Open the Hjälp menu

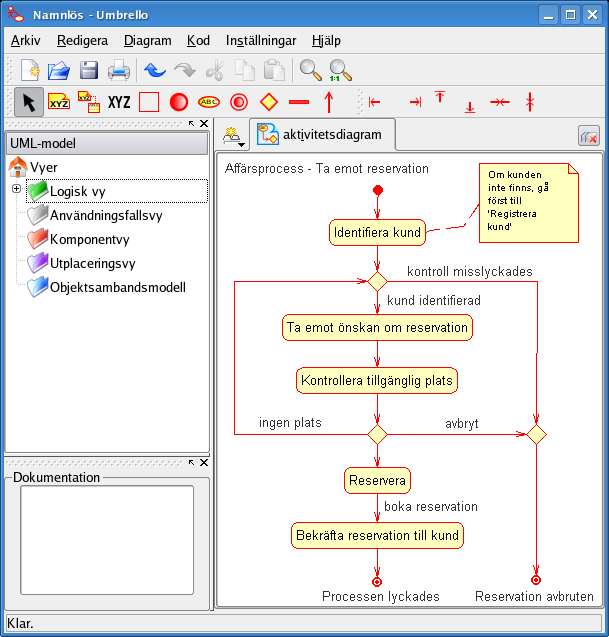(326, 41)
